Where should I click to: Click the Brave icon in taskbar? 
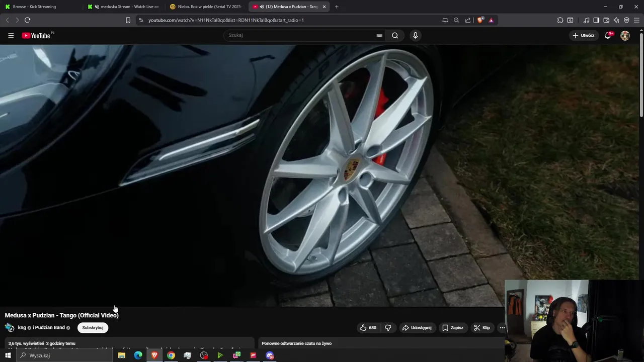tap(154, 355)
